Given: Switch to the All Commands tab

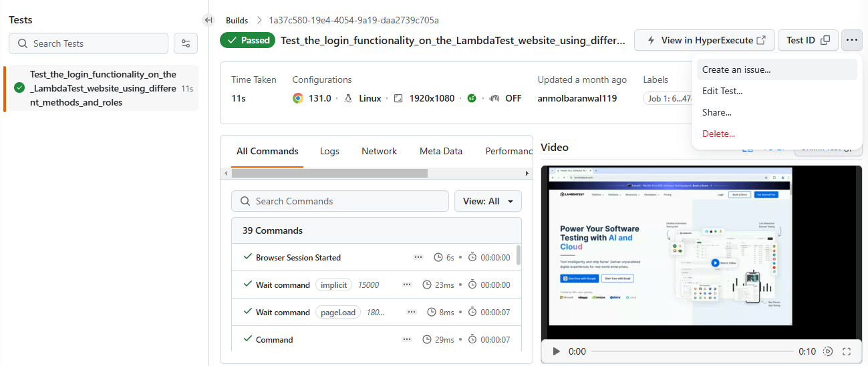Looking at the screenshot, I should [x=267, y=151].
